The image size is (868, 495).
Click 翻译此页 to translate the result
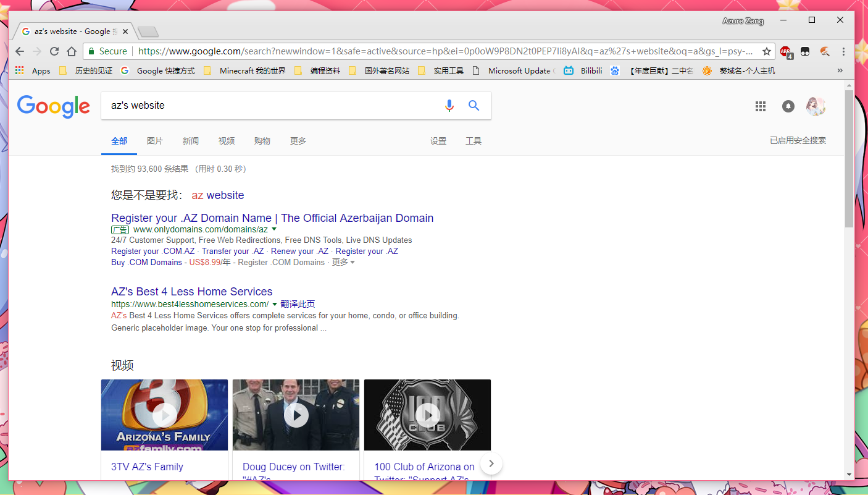(x=298, y=304)
